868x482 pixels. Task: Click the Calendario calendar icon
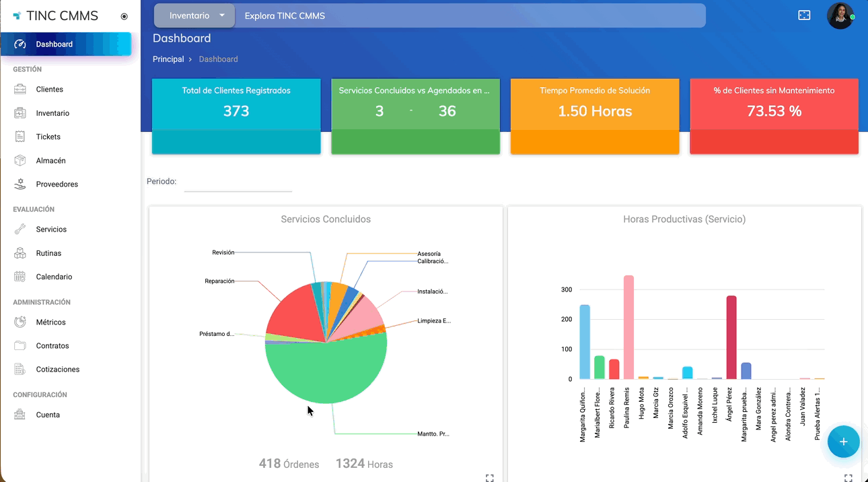pos(20,277)
